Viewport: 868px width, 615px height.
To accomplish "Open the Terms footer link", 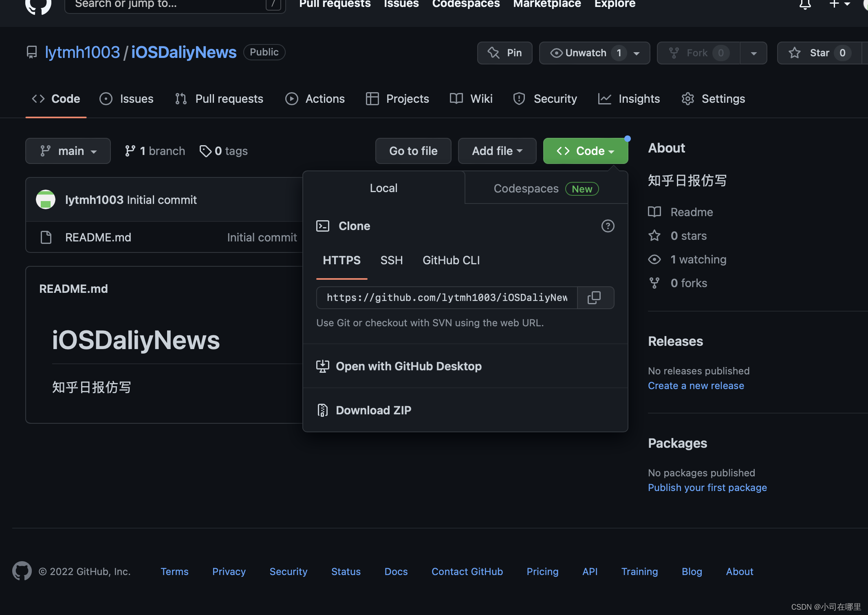I will pyautogui.click(x=174, y=572).
